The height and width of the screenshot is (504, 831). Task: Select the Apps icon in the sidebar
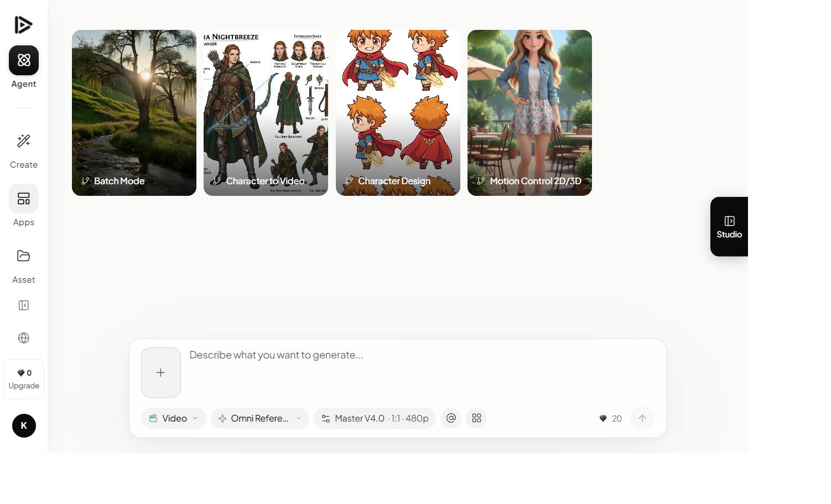pyautogui.click(x=23, y=198)
